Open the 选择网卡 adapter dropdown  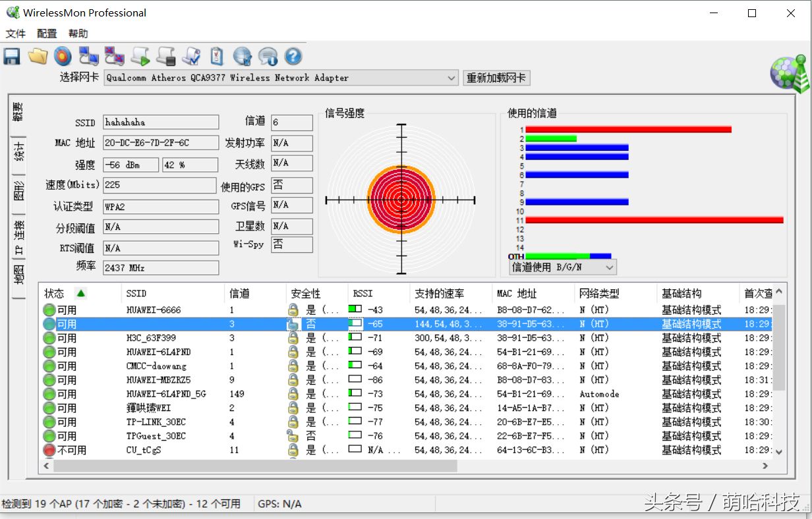click(x=281, y=78)
